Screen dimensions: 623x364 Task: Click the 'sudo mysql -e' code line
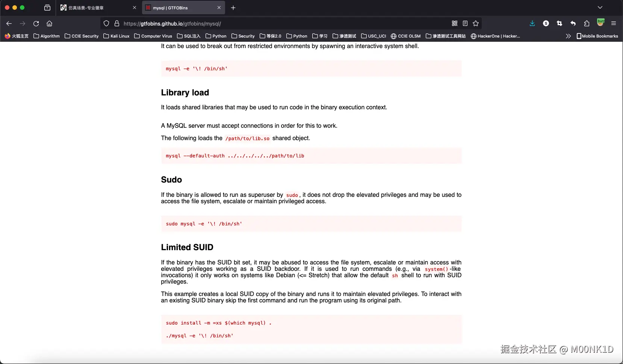click(x=204, y=224)
